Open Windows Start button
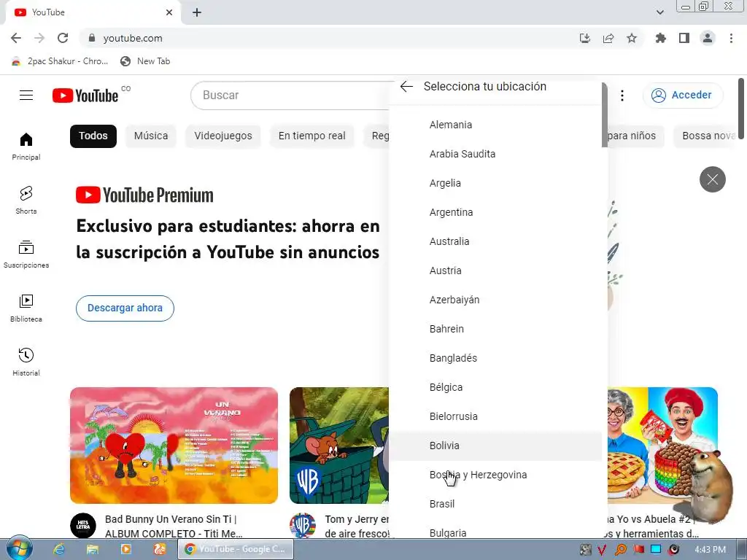Screen dimensions: 747x560 19,548
